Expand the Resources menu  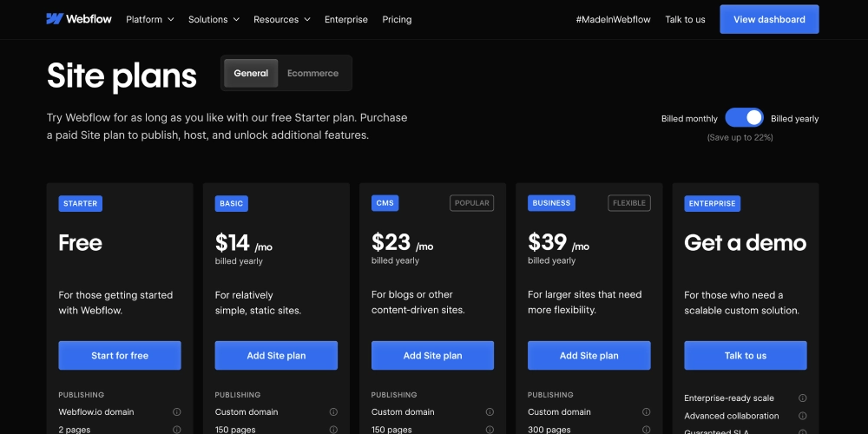coord(282,19)
